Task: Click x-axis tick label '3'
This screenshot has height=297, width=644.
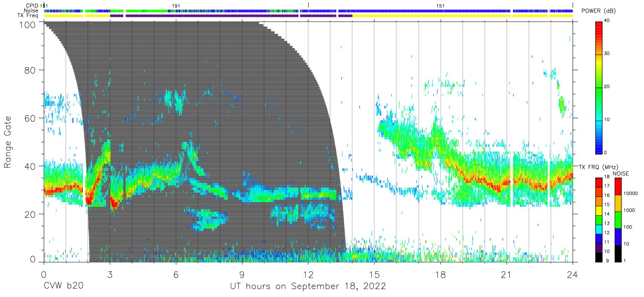Action: point(110,274)
